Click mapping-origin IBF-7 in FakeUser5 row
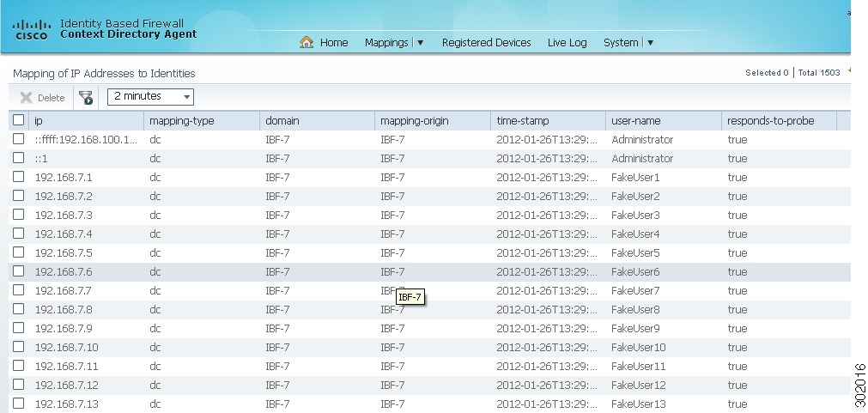Screen dimensions: 868x413 392,253
